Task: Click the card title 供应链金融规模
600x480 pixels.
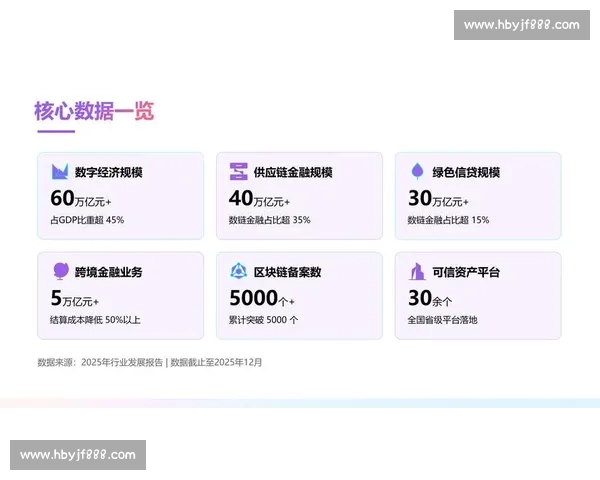Action: point(293,172)
